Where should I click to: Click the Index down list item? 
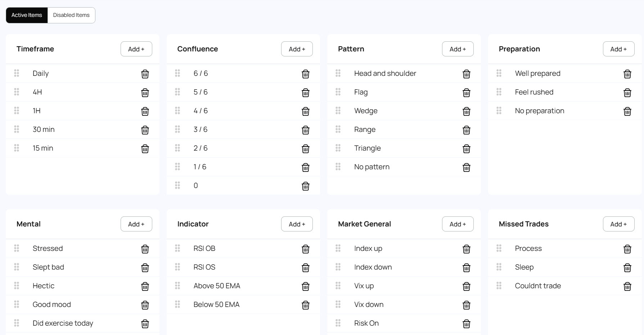pos(373,267)
